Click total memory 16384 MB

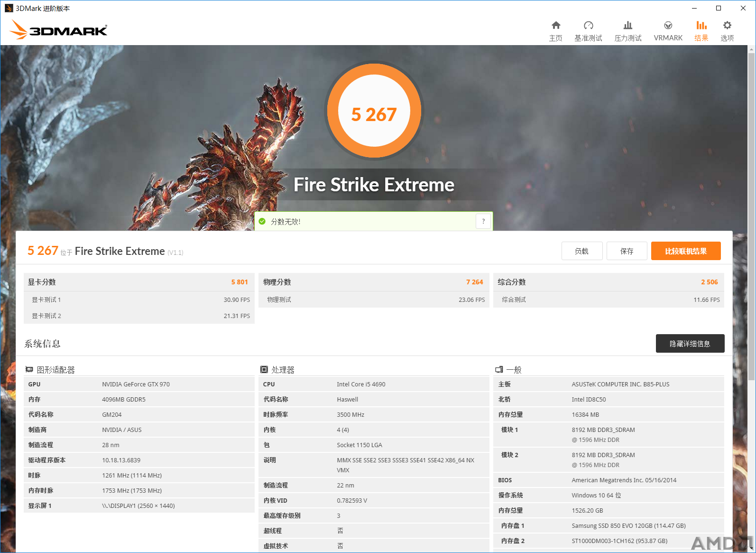point(585,415)
